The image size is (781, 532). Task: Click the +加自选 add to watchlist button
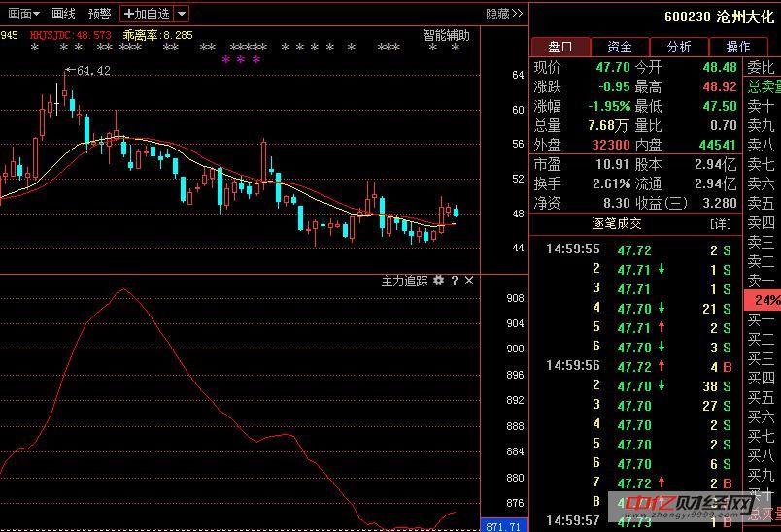coord(147,14)
